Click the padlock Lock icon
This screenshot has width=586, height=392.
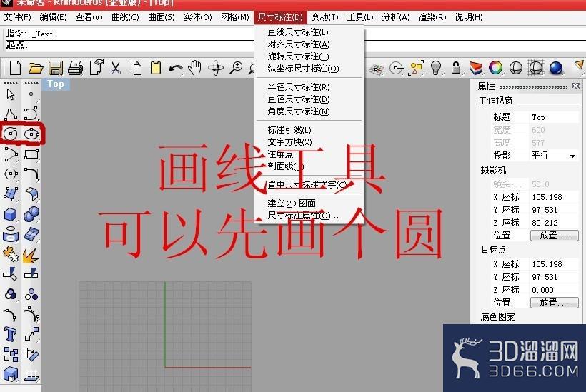[455, 68]
